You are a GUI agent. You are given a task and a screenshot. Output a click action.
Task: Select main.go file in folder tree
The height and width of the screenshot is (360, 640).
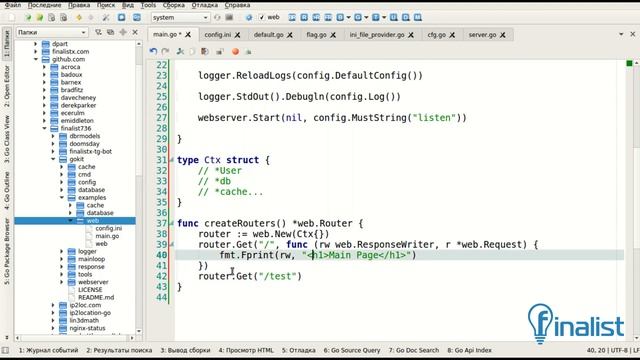107,236
